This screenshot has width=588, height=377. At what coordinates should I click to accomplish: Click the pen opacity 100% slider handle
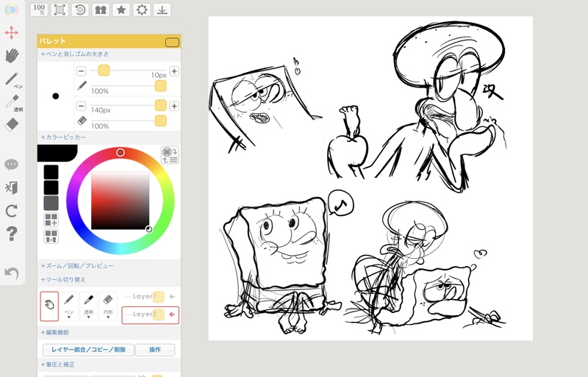pos(160,86)
